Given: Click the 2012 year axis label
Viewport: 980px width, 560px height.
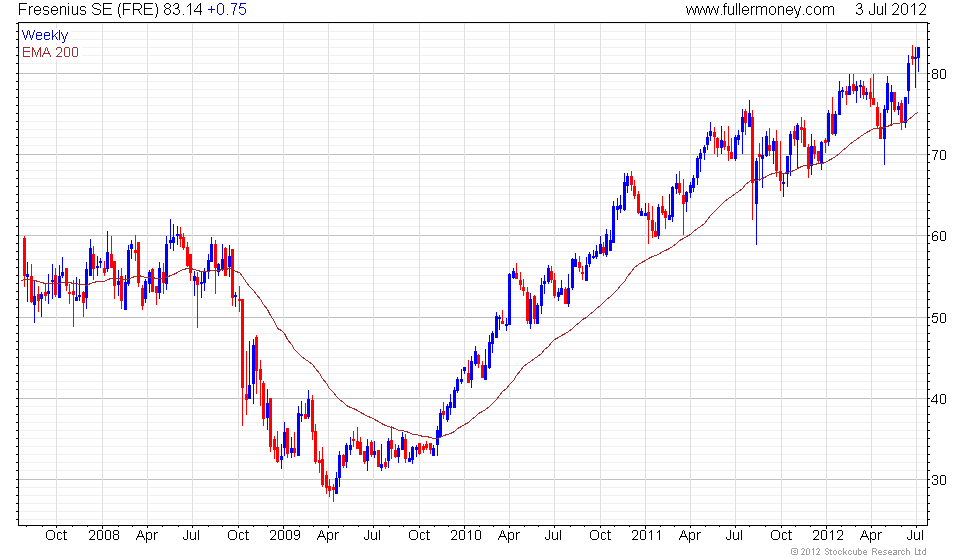Looking at the screenshot, I should (x=828, y=536).
